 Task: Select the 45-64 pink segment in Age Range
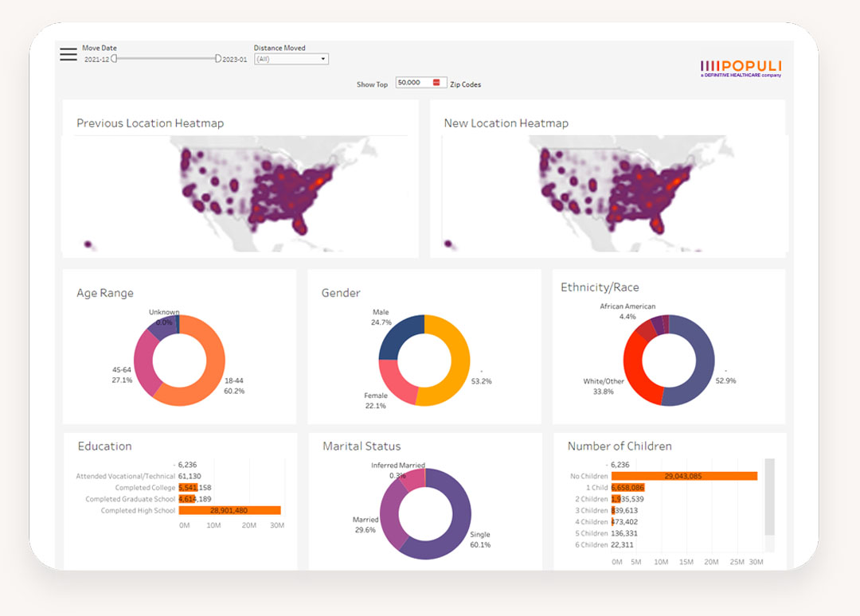click(145, 364)
